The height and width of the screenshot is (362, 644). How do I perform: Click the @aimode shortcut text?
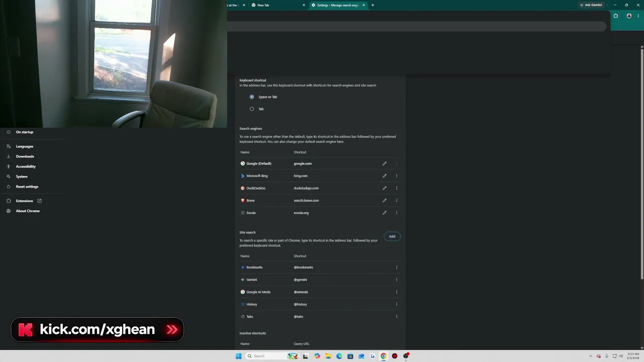[301, 292]
